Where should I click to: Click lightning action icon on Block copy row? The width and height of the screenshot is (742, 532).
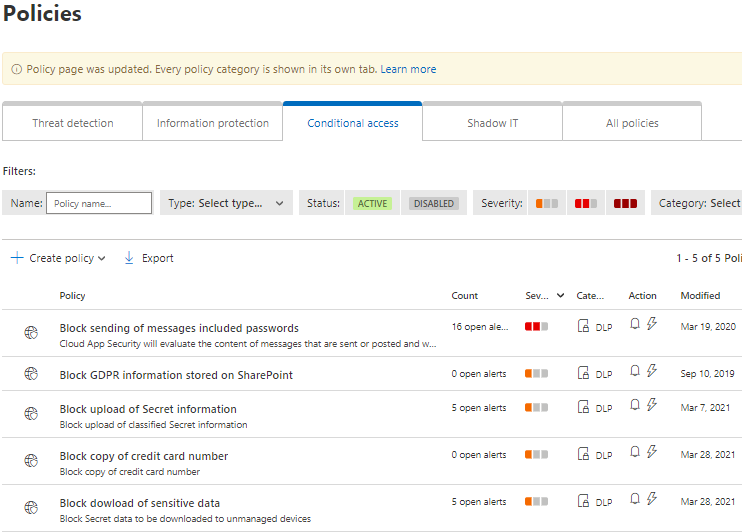point(652,452)
